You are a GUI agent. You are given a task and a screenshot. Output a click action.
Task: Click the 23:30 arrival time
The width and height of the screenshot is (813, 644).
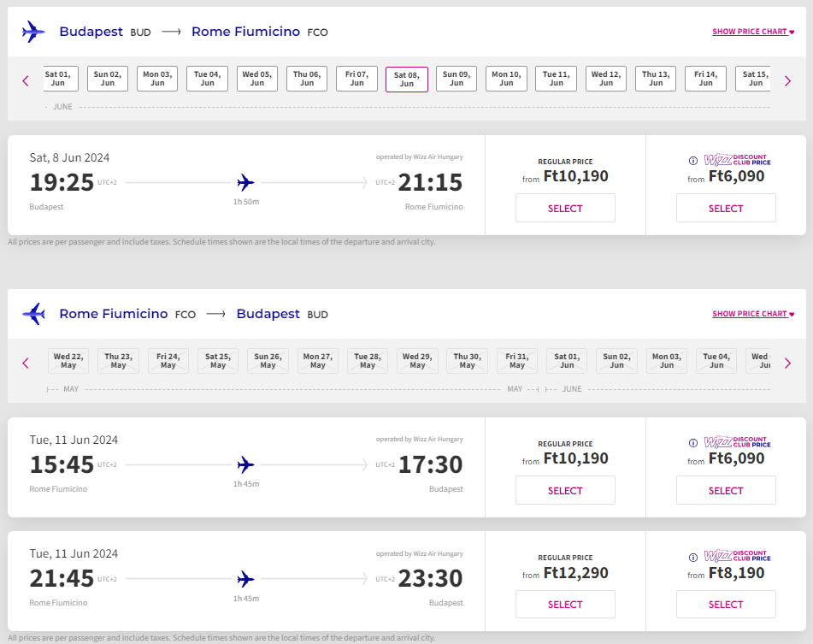click(x=430, y=579)
